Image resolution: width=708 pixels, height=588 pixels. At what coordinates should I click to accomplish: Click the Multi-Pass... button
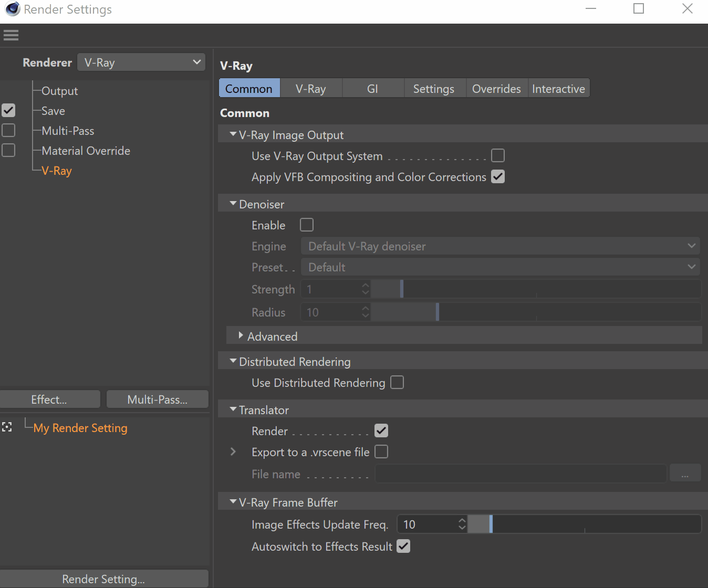click(157, 400)
